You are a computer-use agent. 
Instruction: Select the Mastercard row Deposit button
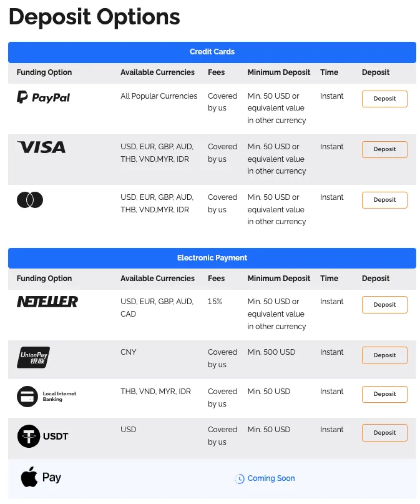pyautogui.click(x=384, y=200)
